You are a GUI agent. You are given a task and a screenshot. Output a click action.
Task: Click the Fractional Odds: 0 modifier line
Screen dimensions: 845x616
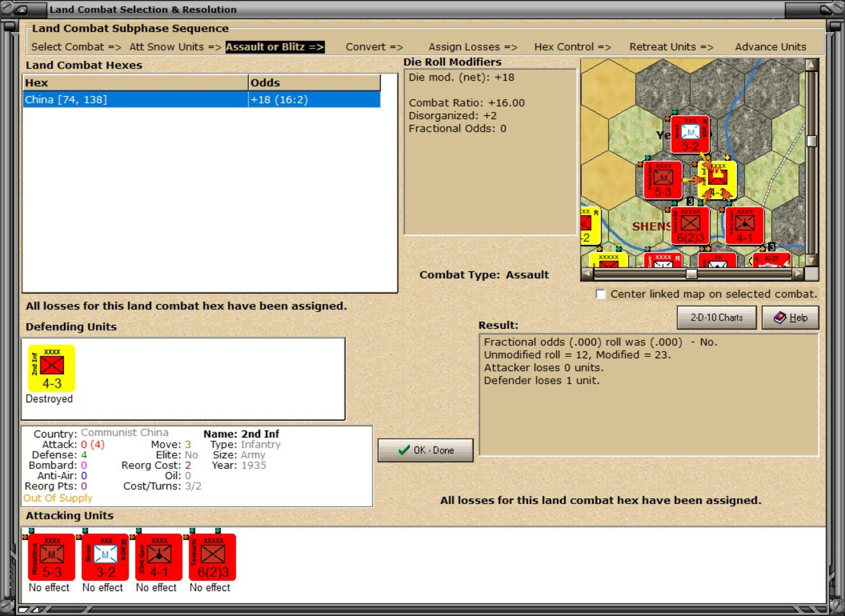pyautogui.click(x=458, y=129)
